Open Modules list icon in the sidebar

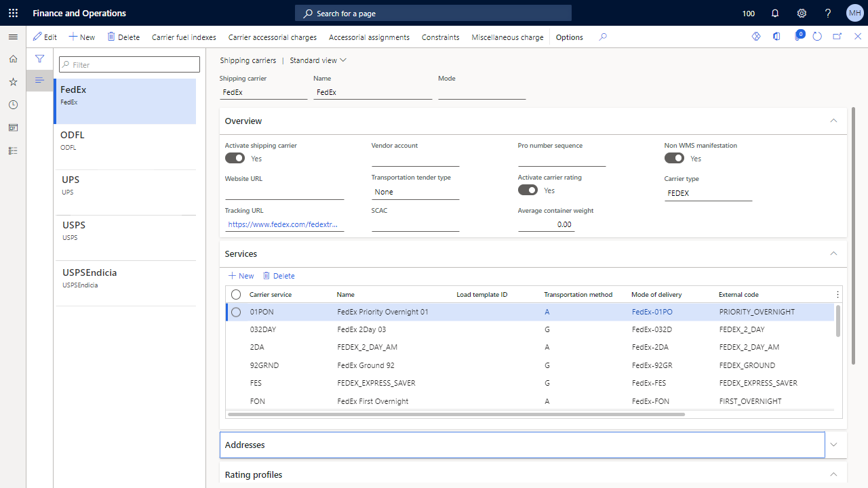click(x=13, y=150)
